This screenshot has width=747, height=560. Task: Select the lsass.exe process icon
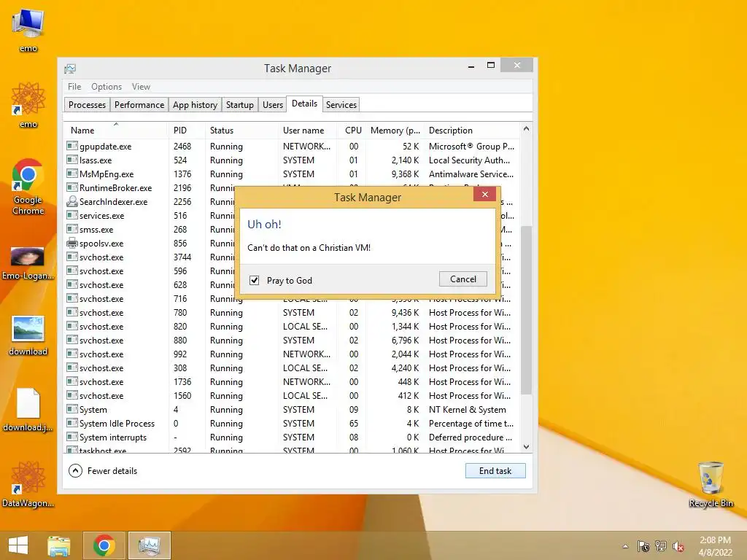click(72, 160)
